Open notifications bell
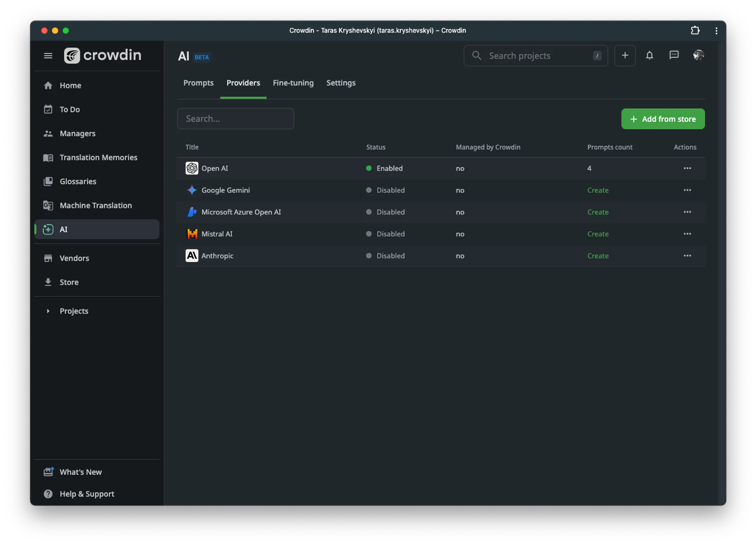This screenshot has width=756, height=545. click(650, 56)
